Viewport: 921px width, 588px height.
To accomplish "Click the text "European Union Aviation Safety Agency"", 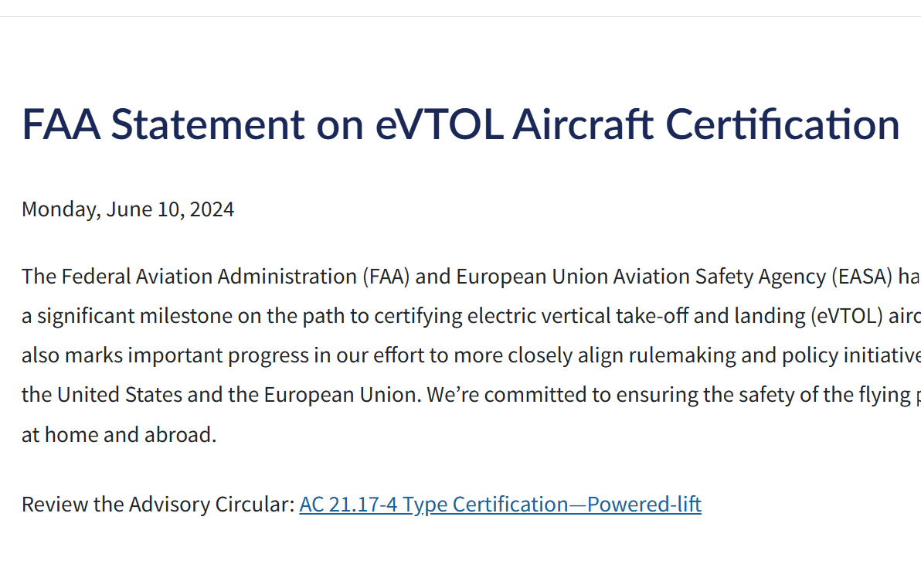I will point(640,277).
